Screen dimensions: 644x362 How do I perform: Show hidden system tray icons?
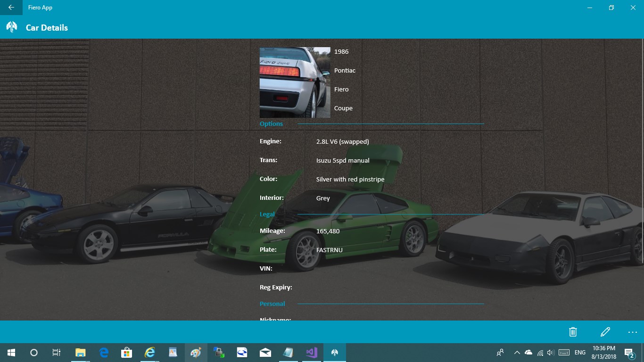point(517,353)
